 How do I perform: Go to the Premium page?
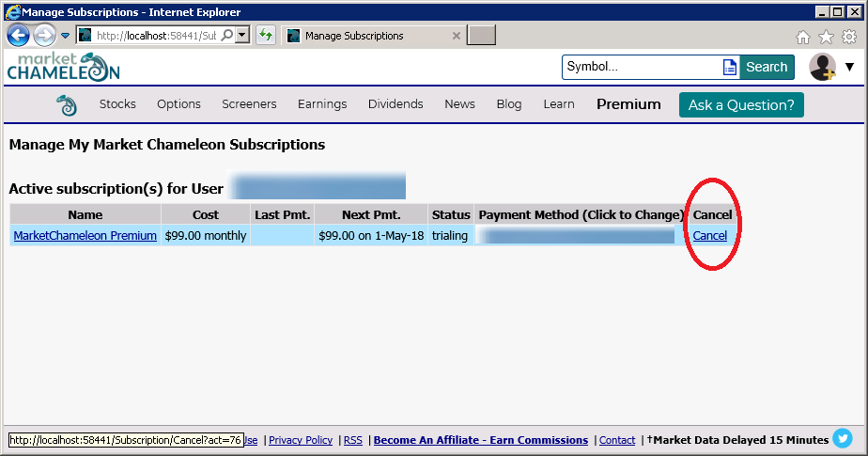click(x=628, y=104)
